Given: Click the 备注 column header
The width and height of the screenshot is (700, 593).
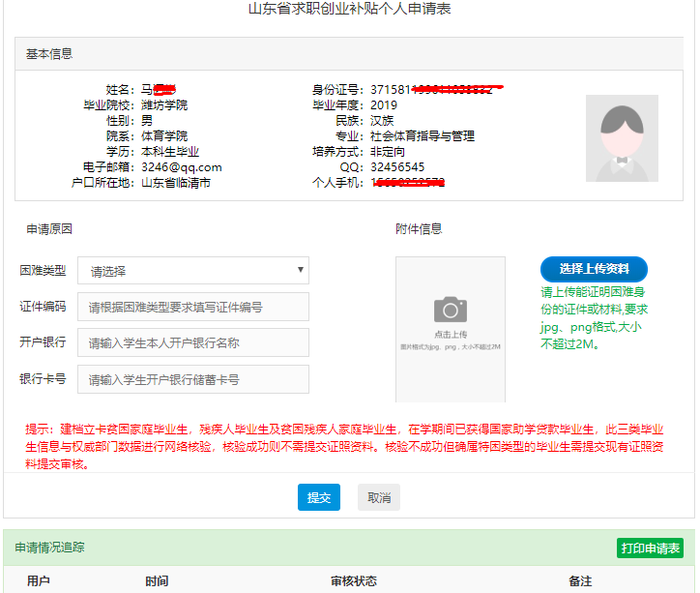Looking at the screenshot, I should tap(579, 581).
